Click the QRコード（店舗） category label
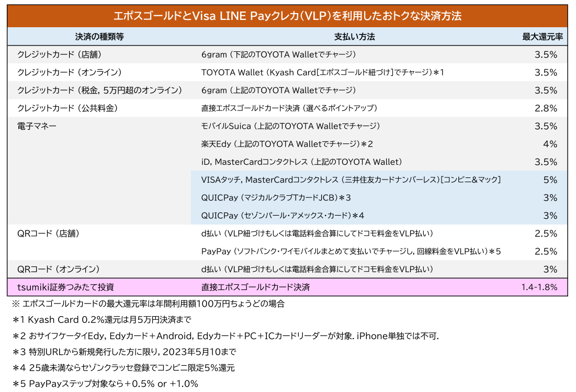The width and height of the screenshot is (576, 392). (x=49, y=233)
